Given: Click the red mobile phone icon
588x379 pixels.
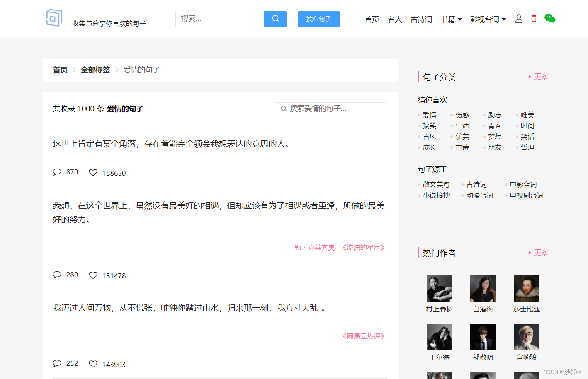Looking at the screenshot, I should tap(534, 19).
